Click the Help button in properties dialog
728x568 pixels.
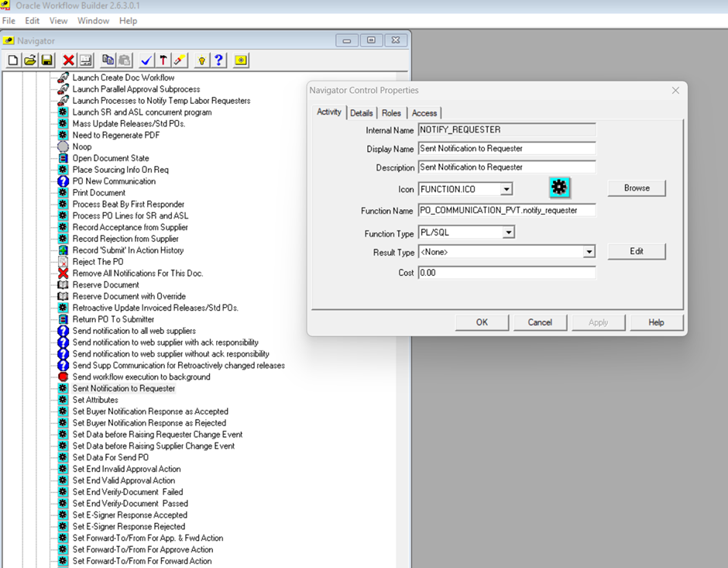tap(657, 322)
